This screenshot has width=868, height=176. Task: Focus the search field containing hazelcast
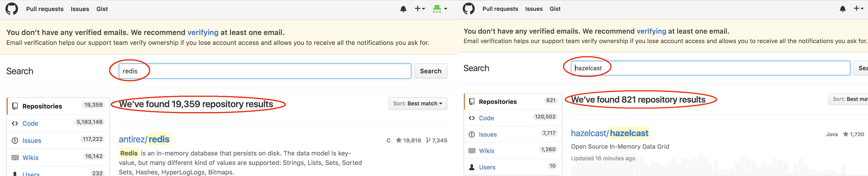tap(710, 68)
